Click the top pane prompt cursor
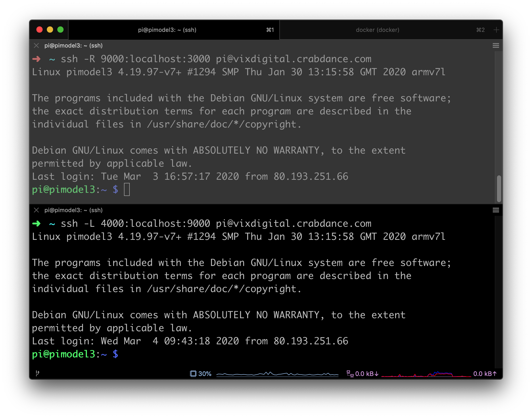Viewport: 532px width, 418px height. 127,189
